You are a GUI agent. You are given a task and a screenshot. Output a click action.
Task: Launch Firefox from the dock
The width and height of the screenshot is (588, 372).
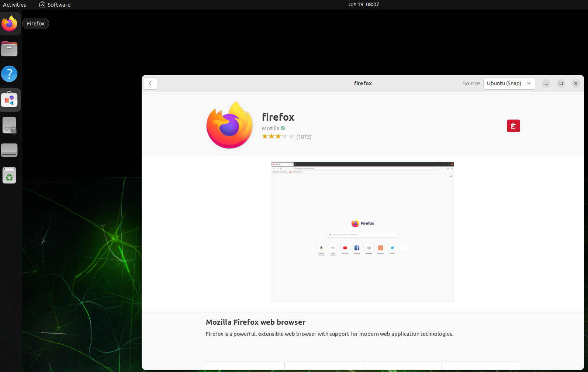[x=10, y=24]
